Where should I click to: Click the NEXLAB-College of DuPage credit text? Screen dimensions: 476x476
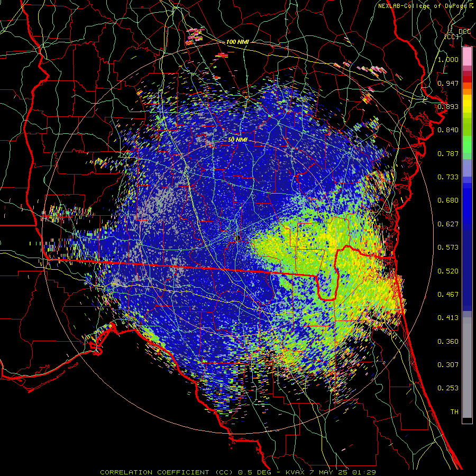click(x=424, y=6)
